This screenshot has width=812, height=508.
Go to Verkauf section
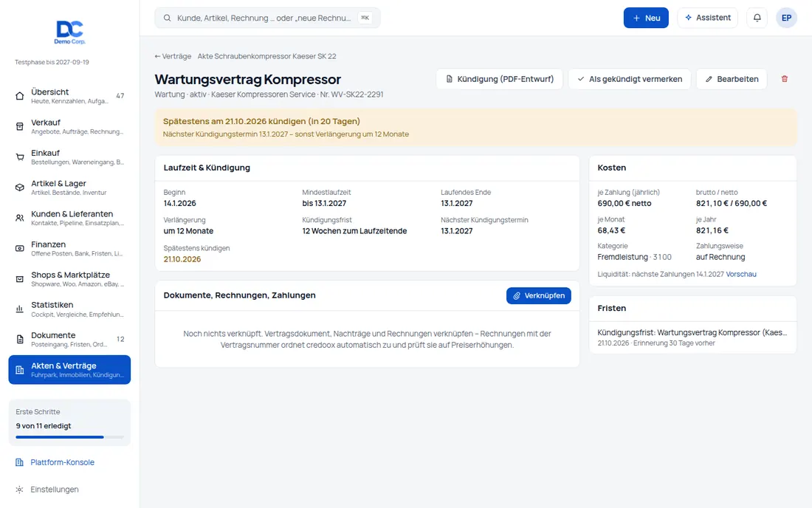click(x=69, y=126)
